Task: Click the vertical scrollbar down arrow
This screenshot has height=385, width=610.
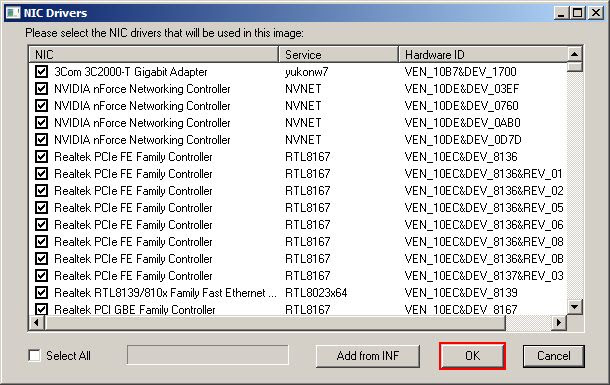Action: (575, 307)
